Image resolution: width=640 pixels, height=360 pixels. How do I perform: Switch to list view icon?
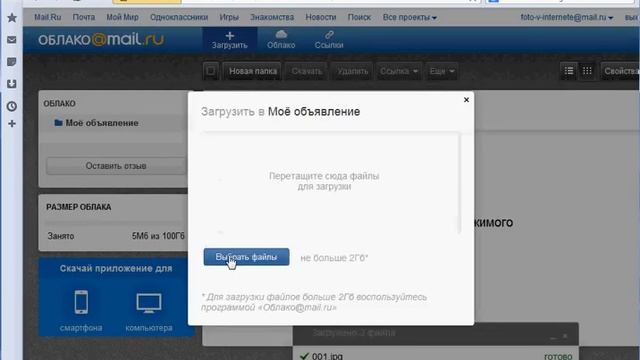pyautogui.click(x=569, y=71)
